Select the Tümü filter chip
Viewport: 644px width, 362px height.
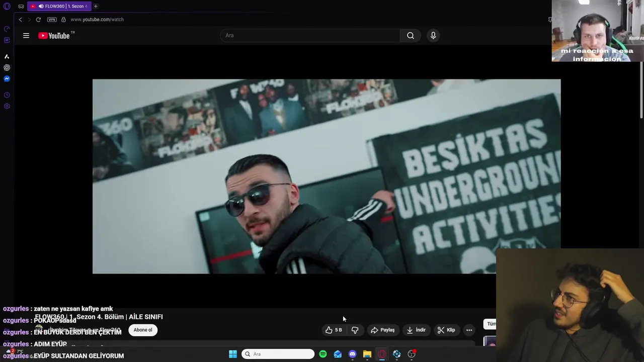coord(490,324)
